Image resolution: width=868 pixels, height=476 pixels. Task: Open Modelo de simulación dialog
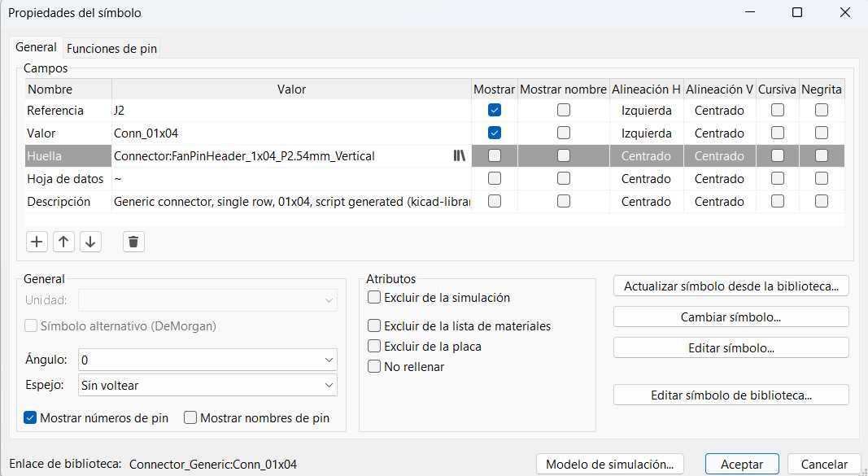pyautogui.click(x=609, y=465)
